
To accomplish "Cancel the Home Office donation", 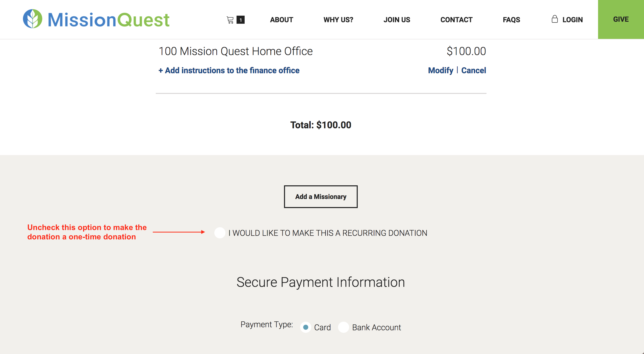I will pos(474,70).
